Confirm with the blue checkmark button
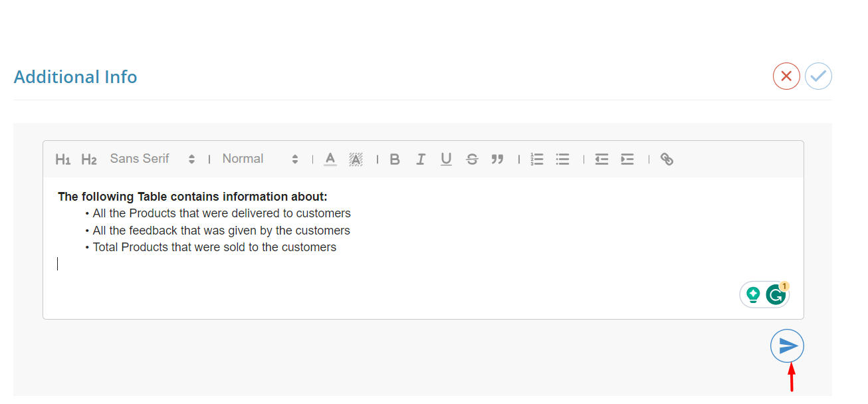This screenshot has height=404, width=868. pos(818,76)
